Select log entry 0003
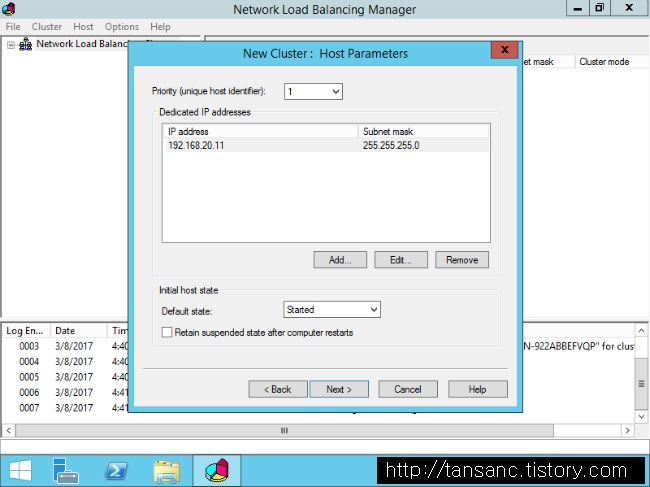Screen dimensions: 650x487 click(29, 346)
